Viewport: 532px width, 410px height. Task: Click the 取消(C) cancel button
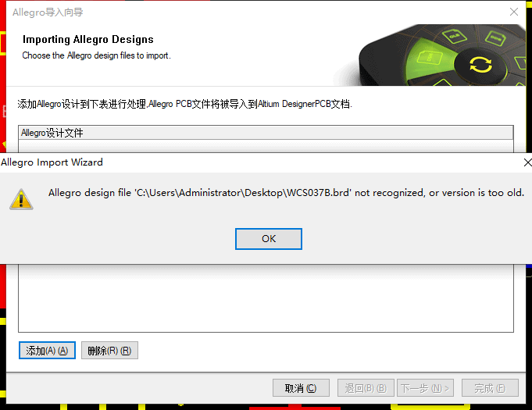301,388
